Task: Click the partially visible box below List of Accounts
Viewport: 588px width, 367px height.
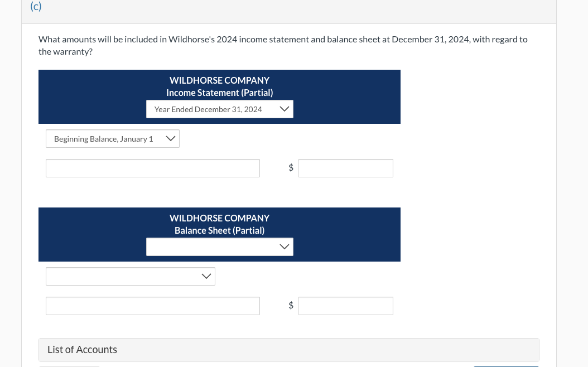Action: pyautogui.click(x=69, y=366)
